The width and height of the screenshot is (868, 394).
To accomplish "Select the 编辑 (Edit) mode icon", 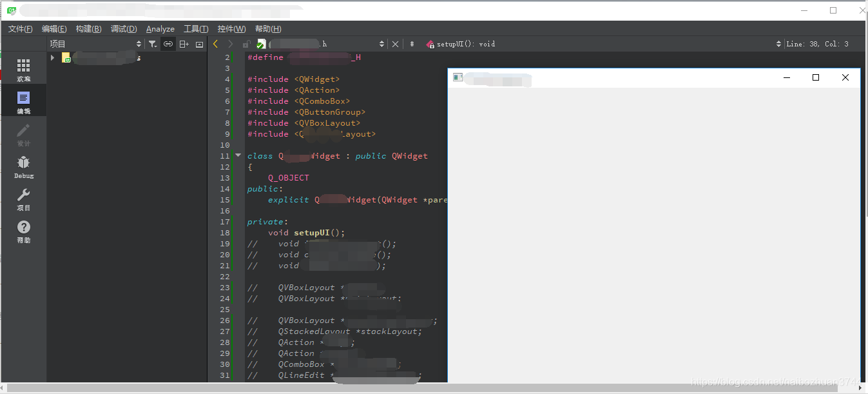I will (x=23, y=100).
